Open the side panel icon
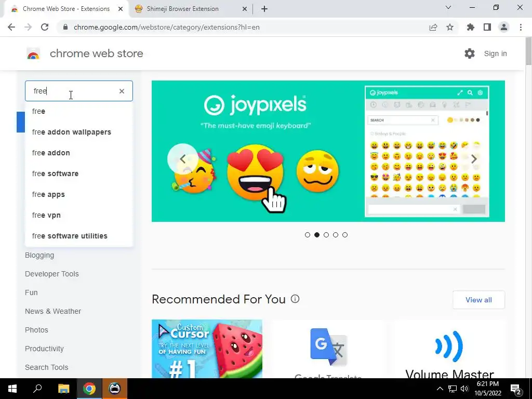This screenshot has width=532, height=399. point(487,27)
